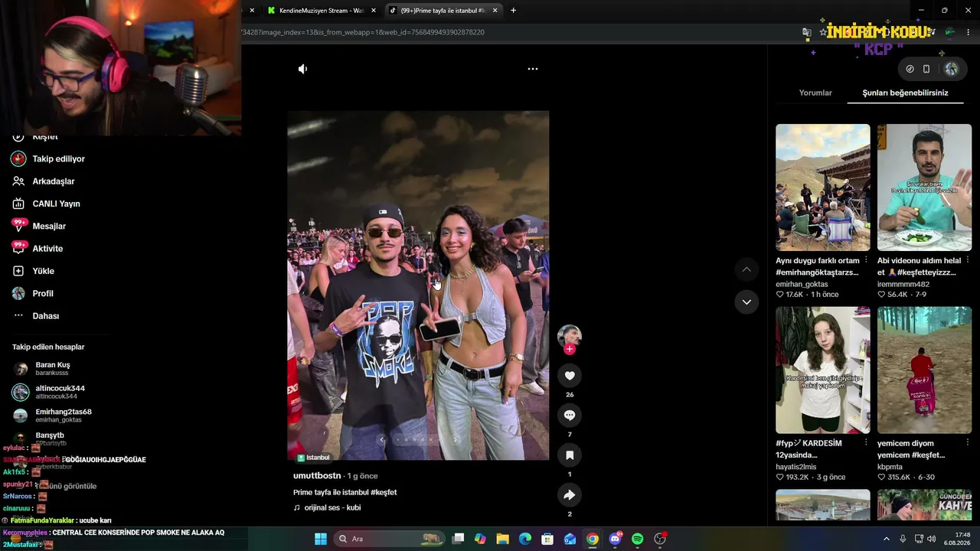
Task: Open options for '#fyp KARDESİM' video
Action: (866, 443)
